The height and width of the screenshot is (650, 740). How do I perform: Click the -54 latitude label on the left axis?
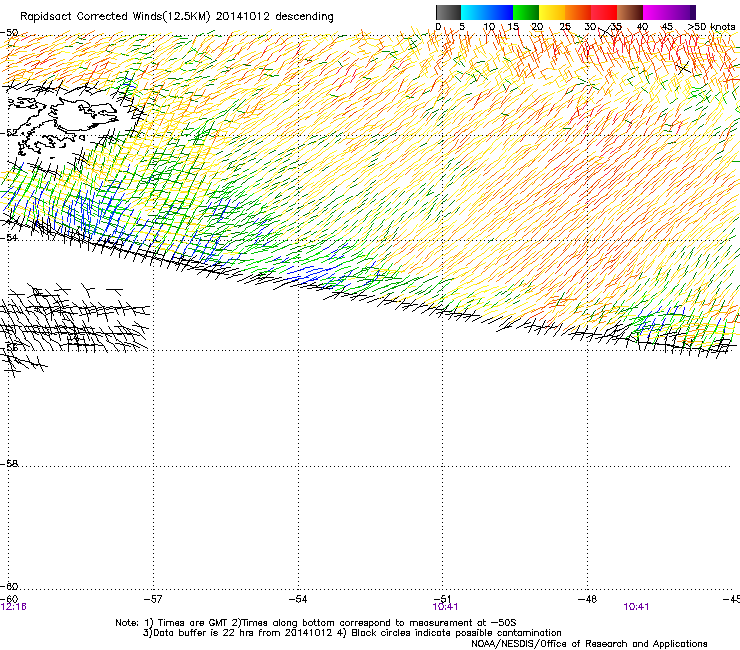(9, 237)
